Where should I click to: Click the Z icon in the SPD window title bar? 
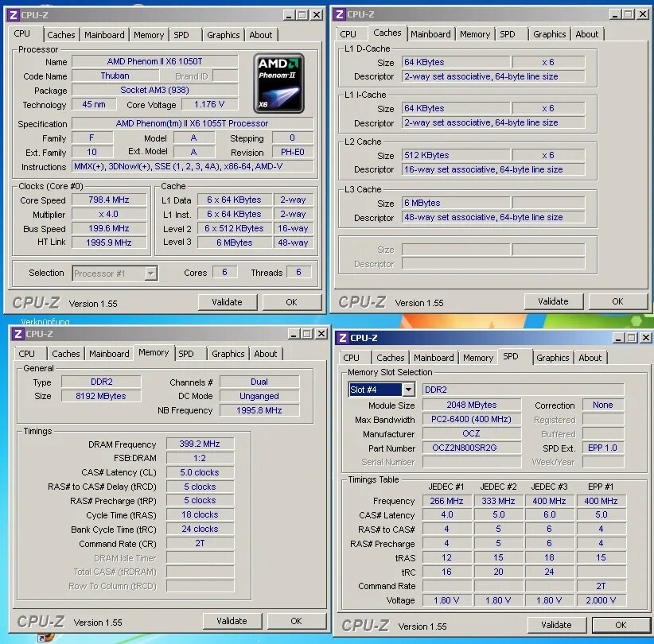coord(342,337)
